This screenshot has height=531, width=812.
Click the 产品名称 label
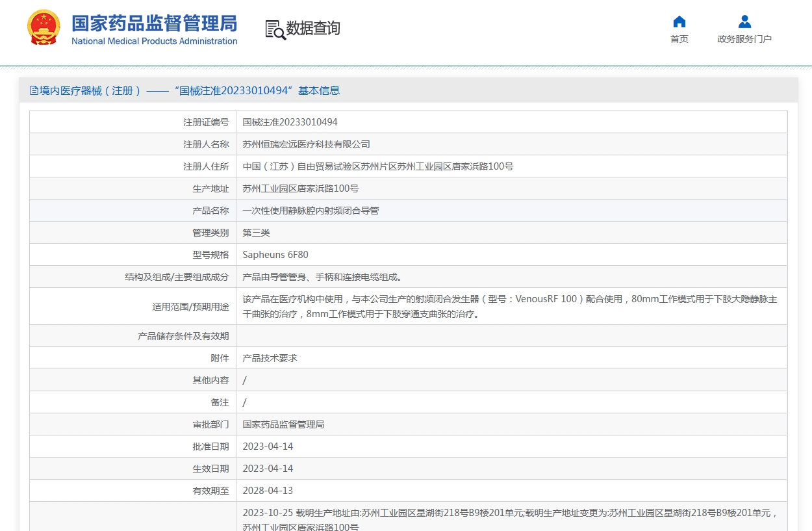coord(210,211)
